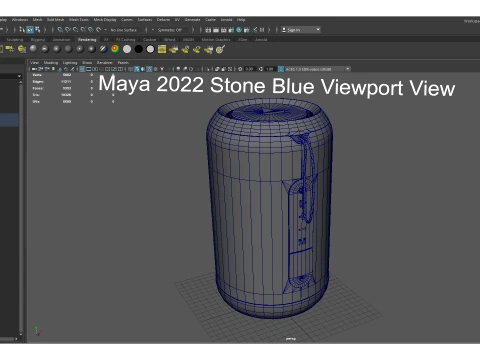Viewport: 480px width, 360px height.
Task: Open the UV menu
Action: [x=177, y=20]
